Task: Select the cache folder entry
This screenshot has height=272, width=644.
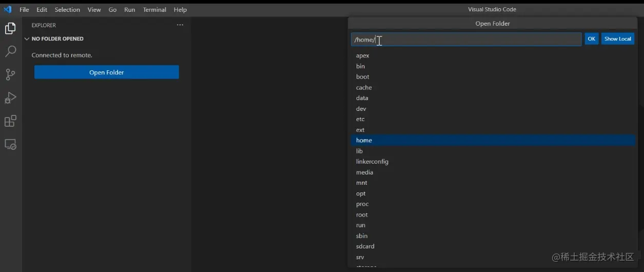Action: 493,87
